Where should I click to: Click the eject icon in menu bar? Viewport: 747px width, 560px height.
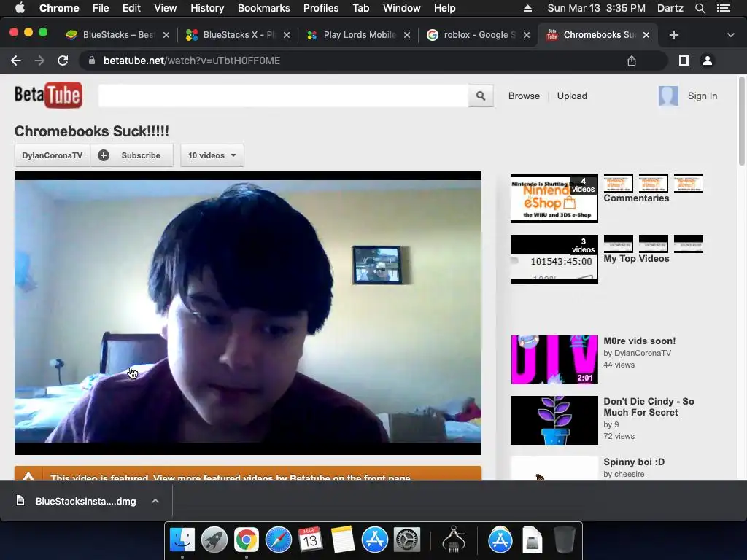[x=527, y=8]
